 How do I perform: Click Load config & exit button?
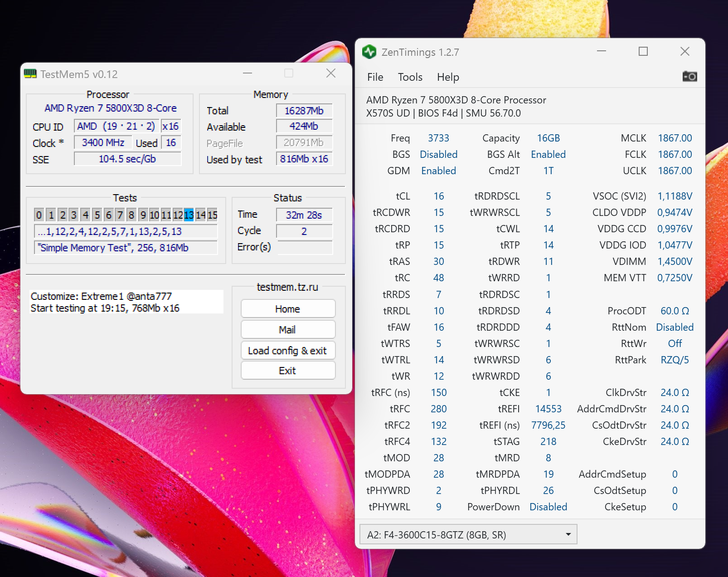288,351
